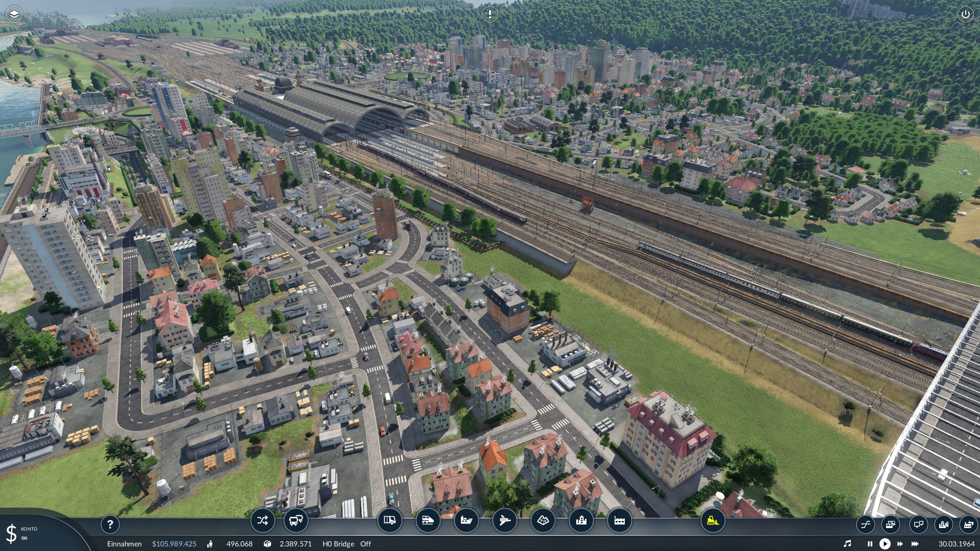Open the town buildings menu
980x551 pixels.
coord(581,520)
